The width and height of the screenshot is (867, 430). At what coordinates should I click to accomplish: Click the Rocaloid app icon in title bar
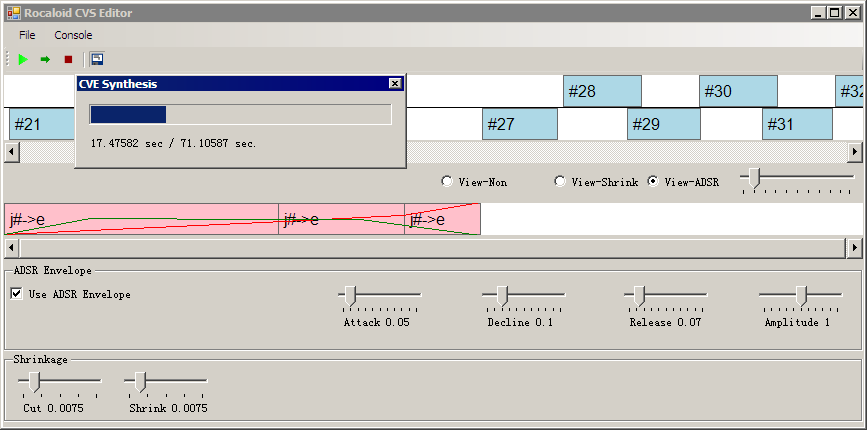point(14,13)
